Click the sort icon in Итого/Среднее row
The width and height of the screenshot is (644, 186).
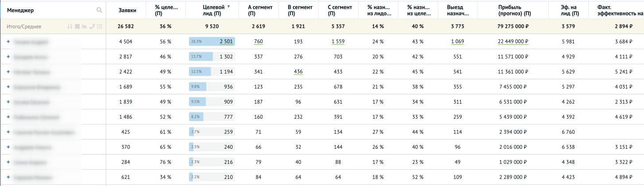click(x=69, y=27)
